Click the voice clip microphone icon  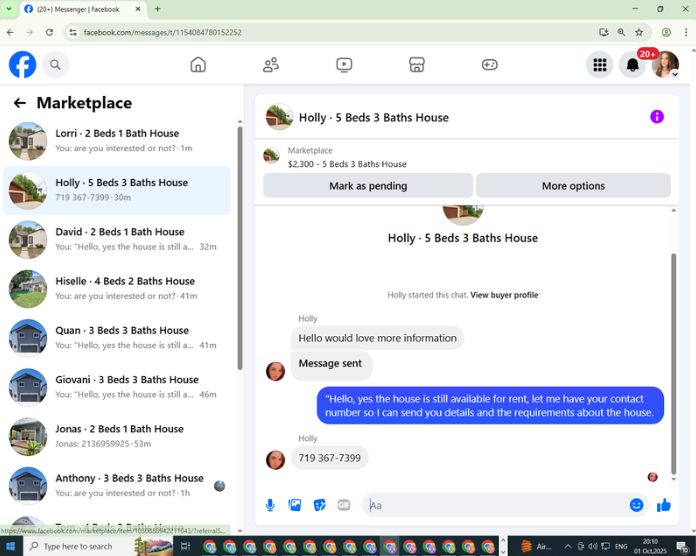pyautogui.click(x=270, y=505)
